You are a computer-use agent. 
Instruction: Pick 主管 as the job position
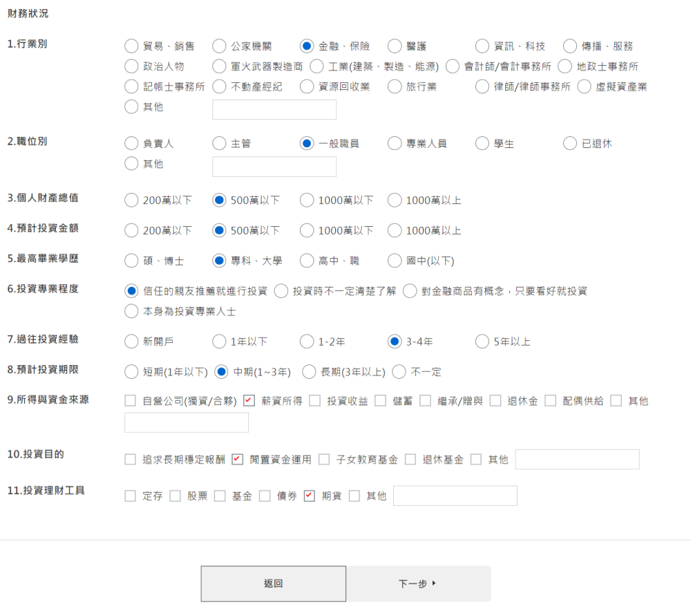click(x=219, y=144)
